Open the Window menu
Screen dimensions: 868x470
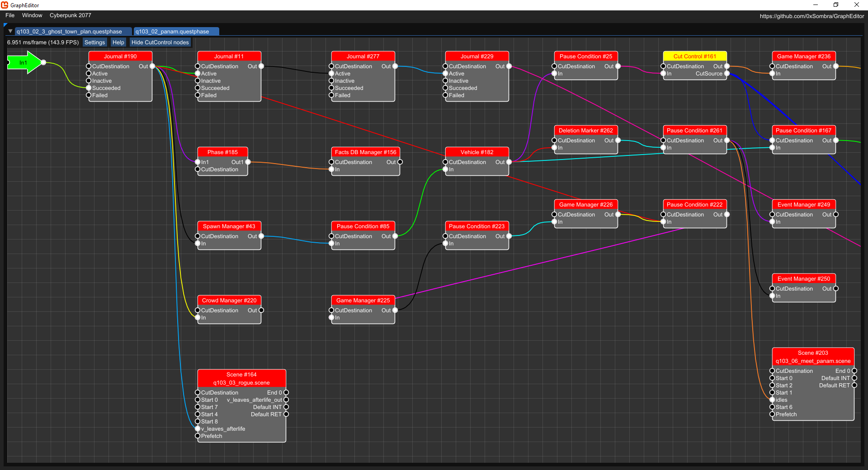pyautogui.click(x=32, y=15)
